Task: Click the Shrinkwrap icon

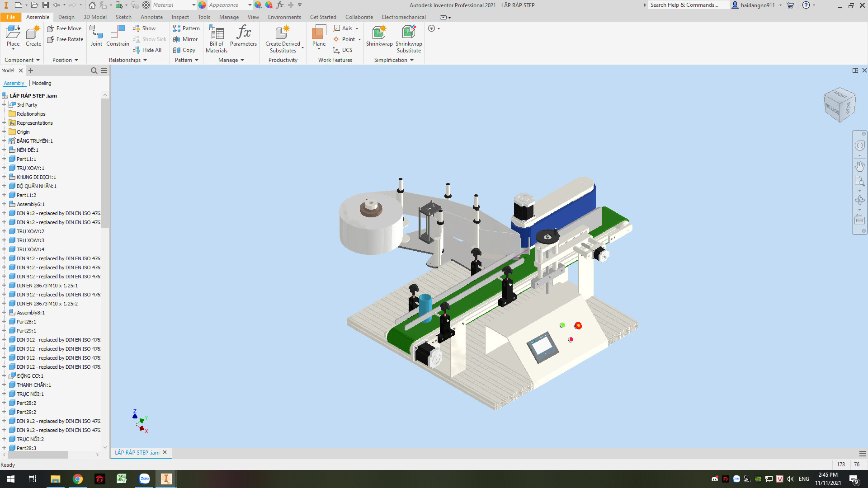Action: pyautogui.click(x=379, y=35)
